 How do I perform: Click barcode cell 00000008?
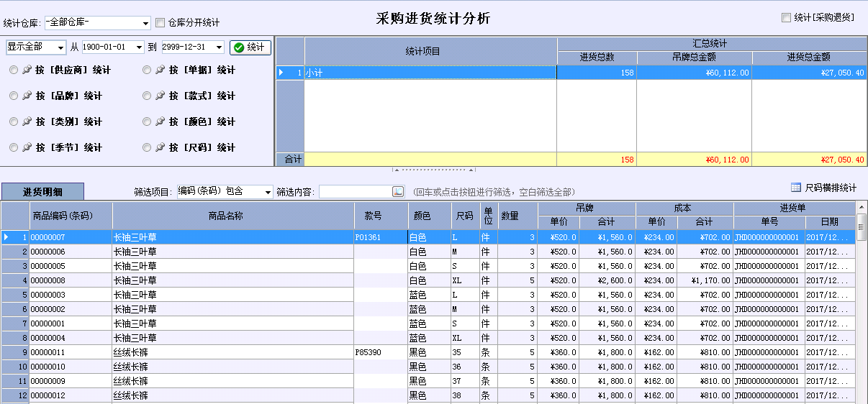point(71,280)
